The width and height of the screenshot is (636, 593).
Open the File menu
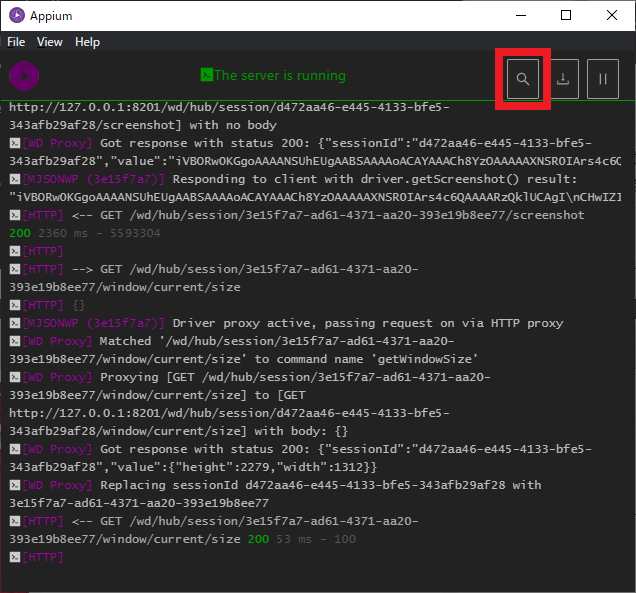point(16,42)
